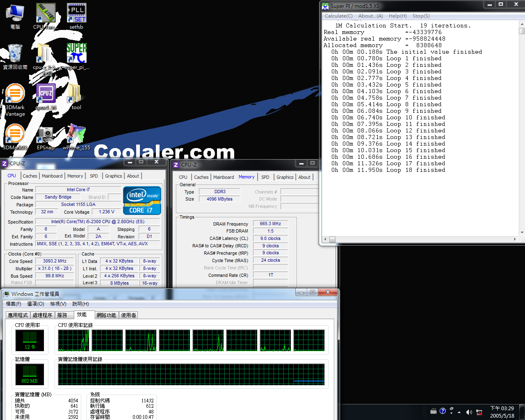Image resolution: width=525 pixels, height=420 pixels.
Task: Launch the super_pi desktop shortcut
Action: tap(76, 57)
